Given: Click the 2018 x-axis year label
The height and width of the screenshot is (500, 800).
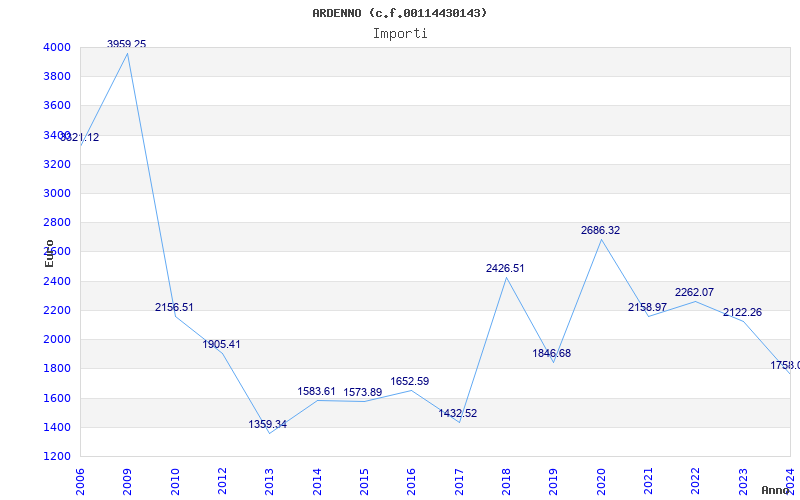Looking at the screenshot, I should (x=506, y=482).
